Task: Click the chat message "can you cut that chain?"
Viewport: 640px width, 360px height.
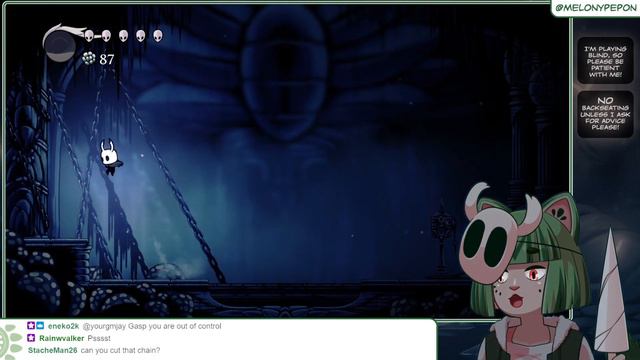Action: pyautogui.click(x=120, y=350)
